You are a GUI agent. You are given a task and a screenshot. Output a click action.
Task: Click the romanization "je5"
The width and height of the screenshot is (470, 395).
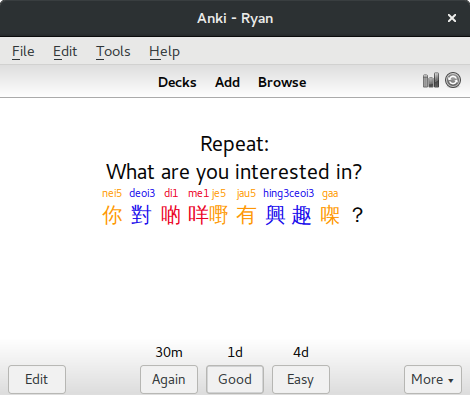pyautogui.click(x=219, y=194)
